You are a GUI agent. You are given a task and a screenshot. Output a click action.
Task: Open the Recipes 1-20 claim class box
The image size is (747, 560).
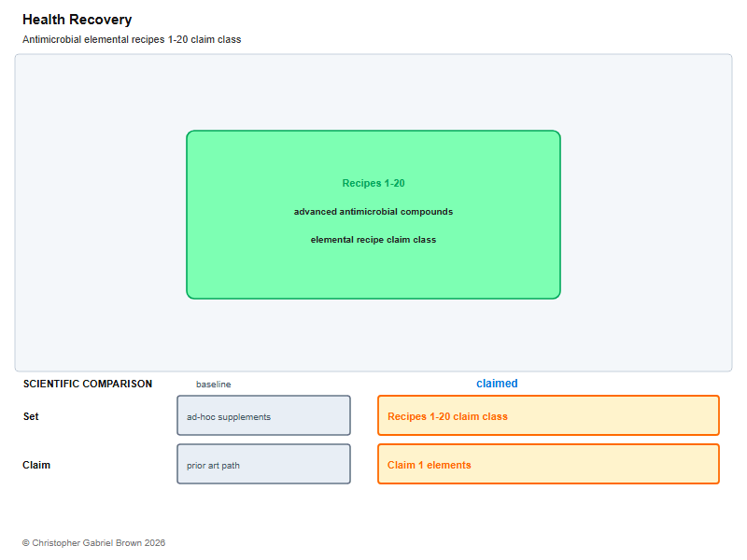point(548,415)
